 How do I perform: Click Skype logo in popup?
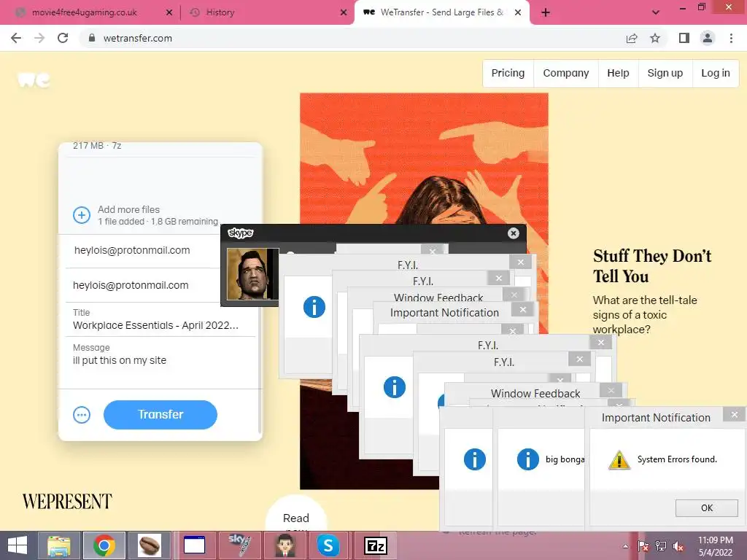click(x=240, y=233)
